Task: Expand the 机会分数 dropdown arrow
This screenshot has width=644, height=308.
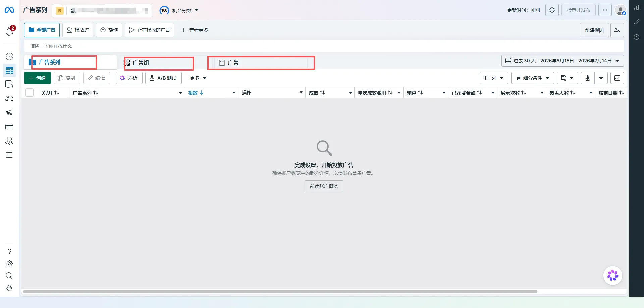Action: click(x=197, y=10)
